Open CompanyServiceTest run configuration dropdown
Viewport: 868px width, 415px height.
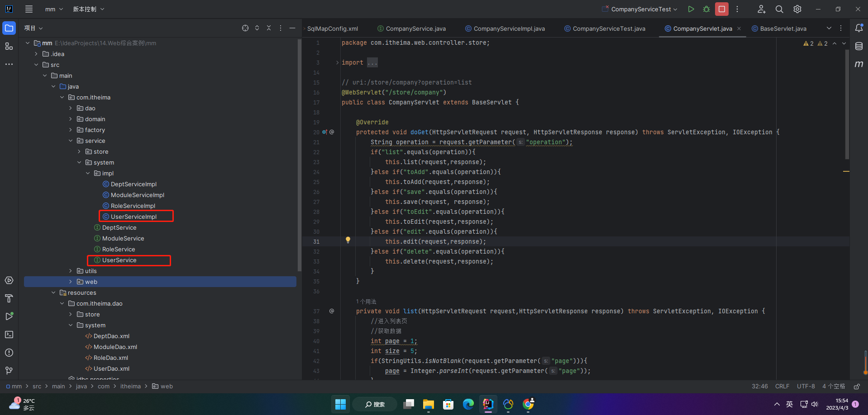tap(639, 9)
